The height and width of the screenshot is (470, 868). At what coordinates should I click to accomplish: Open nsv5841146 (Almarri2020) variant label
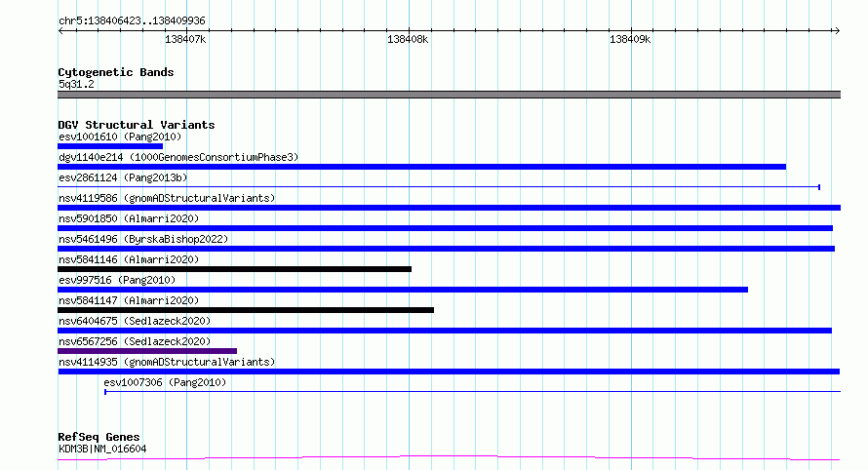[129, 259]
